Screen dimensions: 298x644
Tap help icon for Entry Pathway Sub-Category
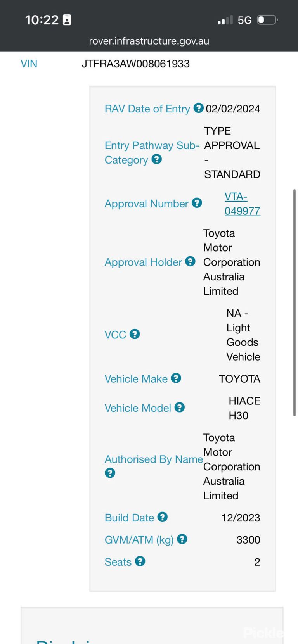[156, 159]
